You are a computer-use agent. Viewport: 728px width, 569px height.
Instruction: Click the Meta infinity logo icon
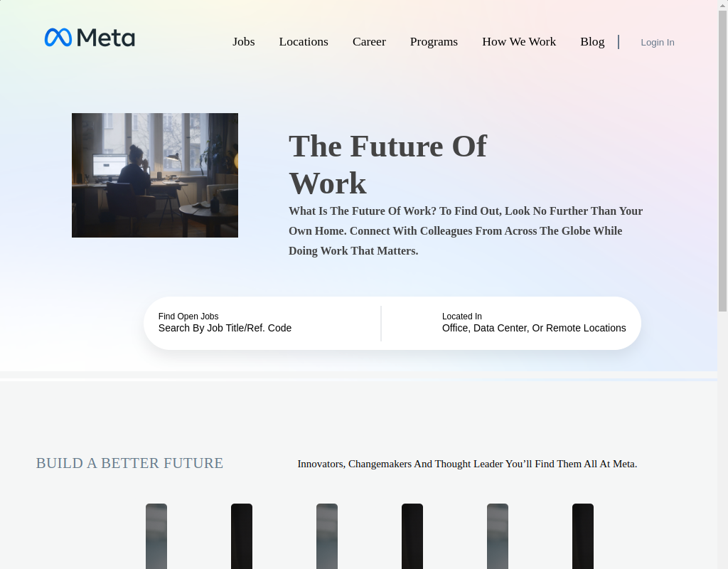58,38
